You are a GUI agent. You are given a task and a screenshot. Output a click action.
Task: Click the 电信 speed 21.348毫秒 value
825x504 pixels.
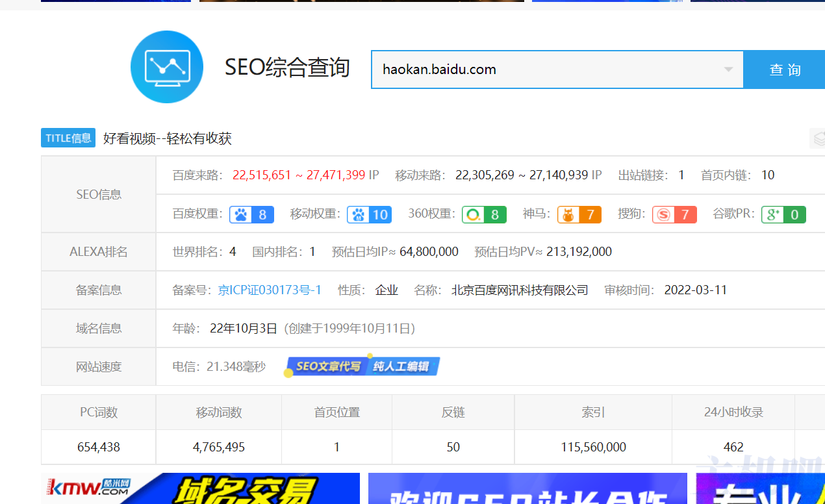coord(236,367)
